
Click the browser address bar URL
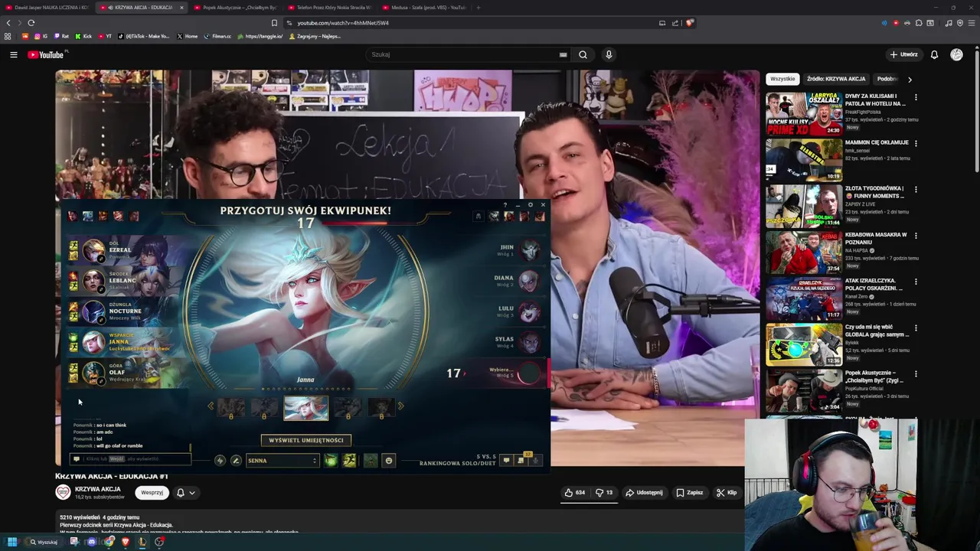(343, 23)
